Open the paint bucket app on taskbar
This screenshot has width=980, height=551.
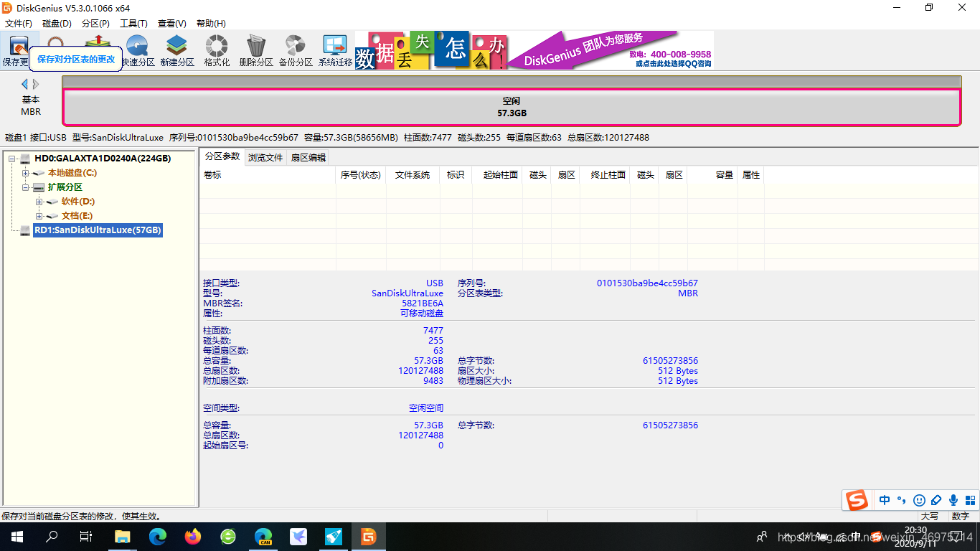click(334, 537)
